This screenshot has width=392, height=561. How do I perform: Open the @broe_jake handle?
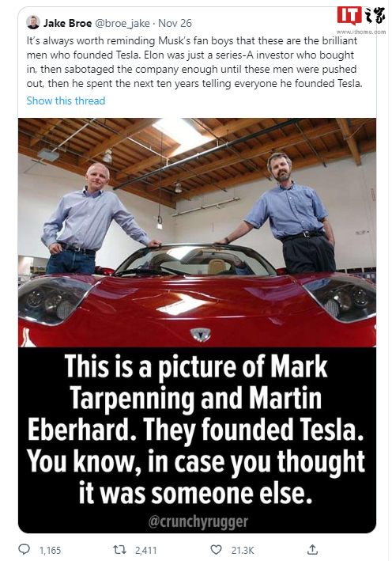122,23
